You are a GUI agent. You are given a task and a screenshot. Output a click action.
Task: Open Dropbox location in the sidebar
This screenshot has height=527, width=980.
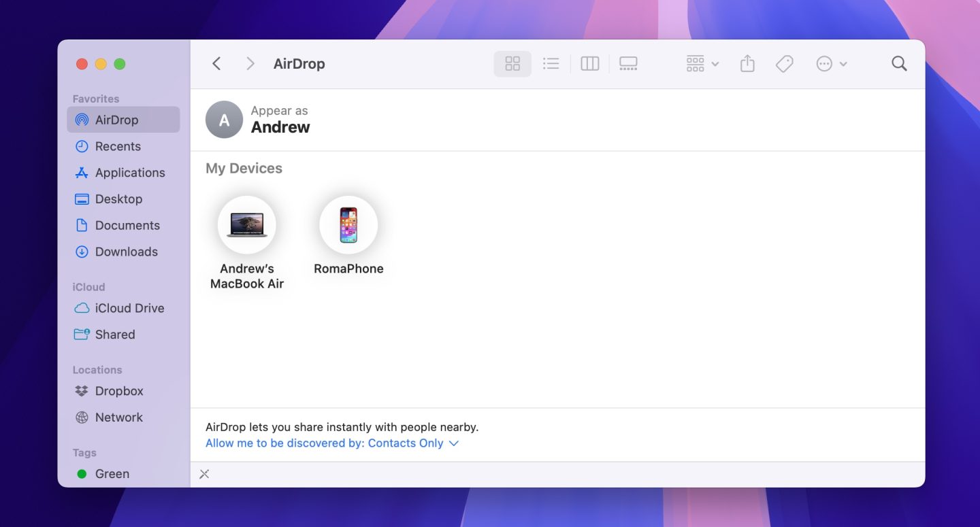click(x=119, y=391)
